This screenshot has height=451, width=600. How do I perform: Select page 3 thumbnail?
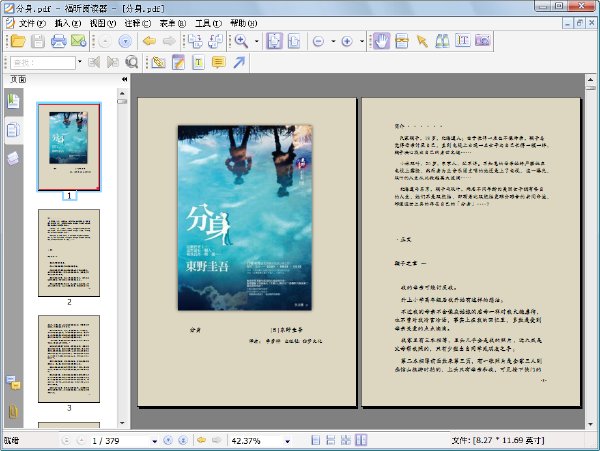69,358
